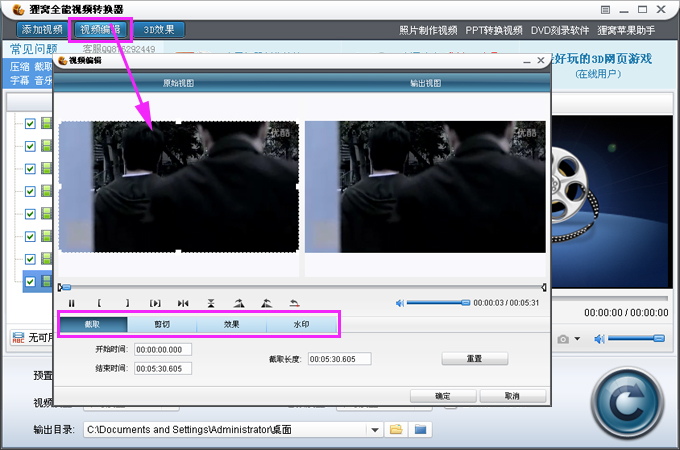Rotate the video 90 degrees counterclockwise

tap(267, 303)
